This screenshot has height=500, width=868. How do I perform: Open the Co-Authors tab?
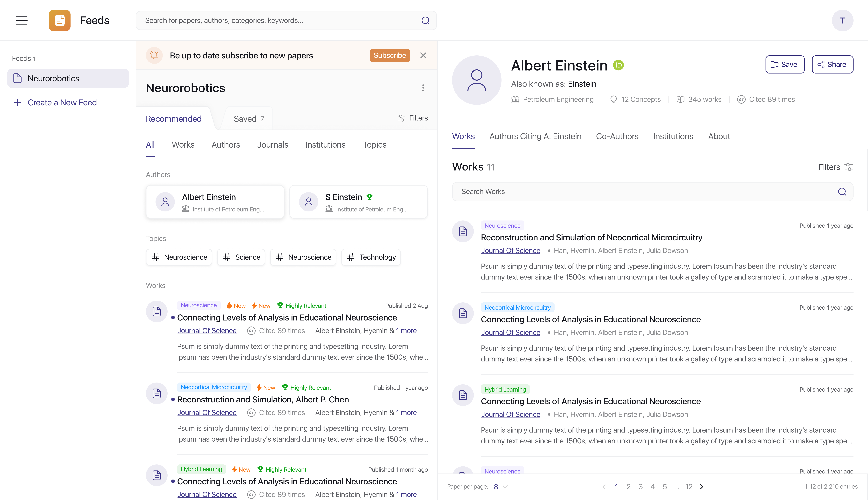pos(617,136)
